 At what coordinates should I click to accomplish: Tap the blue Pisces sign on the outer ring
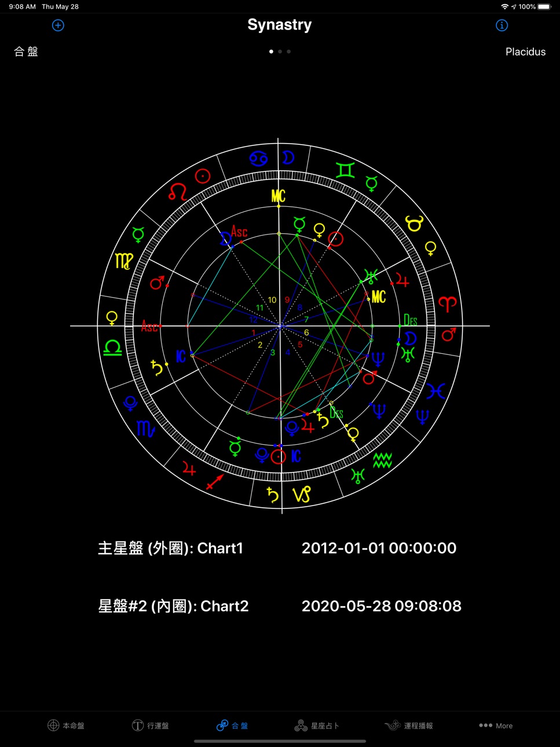pyautogui.click(x=436, y=391)
